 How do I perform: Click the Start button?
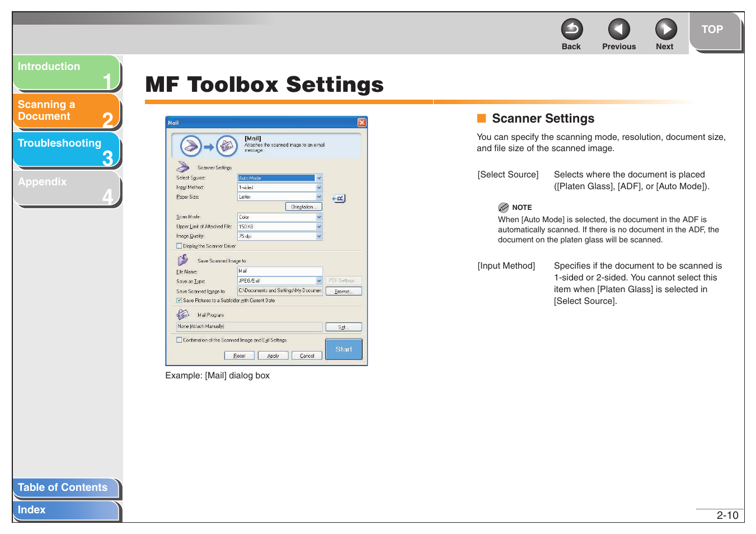pyautogui.click(x=344, y=349)
